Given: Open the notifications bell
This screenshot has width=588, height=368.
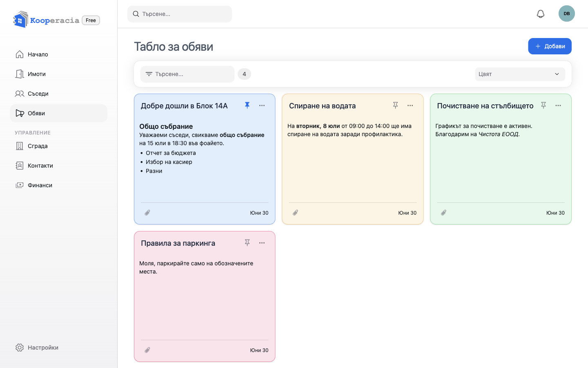Looking at the screenshot, I should pyautogui.click(x=541, y=14).
